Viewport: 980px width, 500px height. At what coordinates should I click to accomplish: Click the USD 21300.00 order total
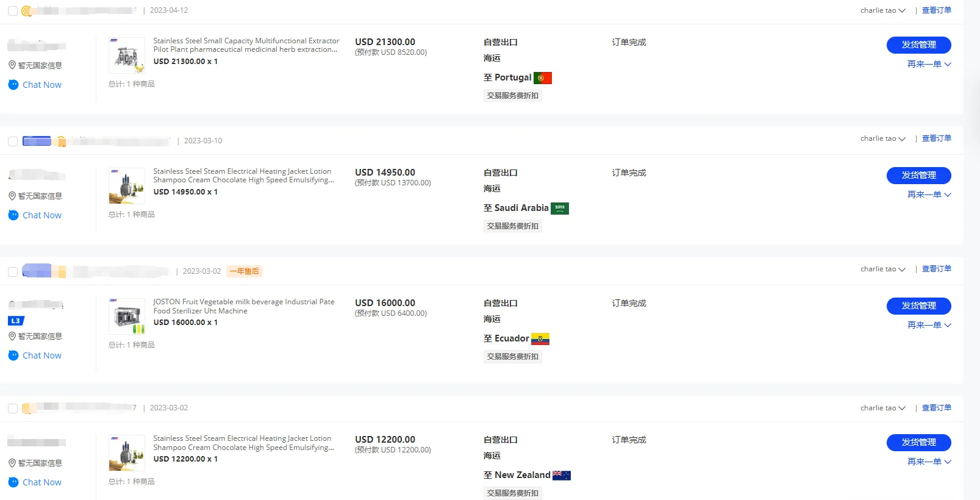pos(385,42)
